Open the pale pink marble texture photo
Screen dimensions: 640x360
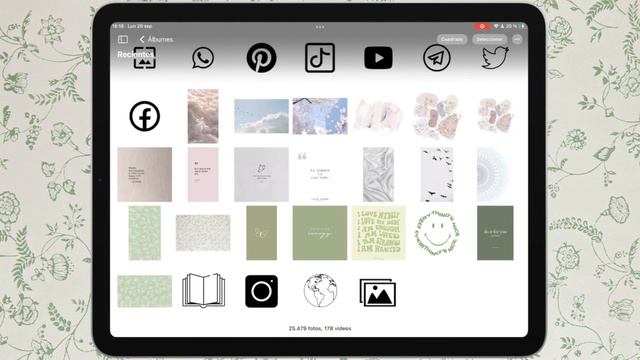pos(378,116)
